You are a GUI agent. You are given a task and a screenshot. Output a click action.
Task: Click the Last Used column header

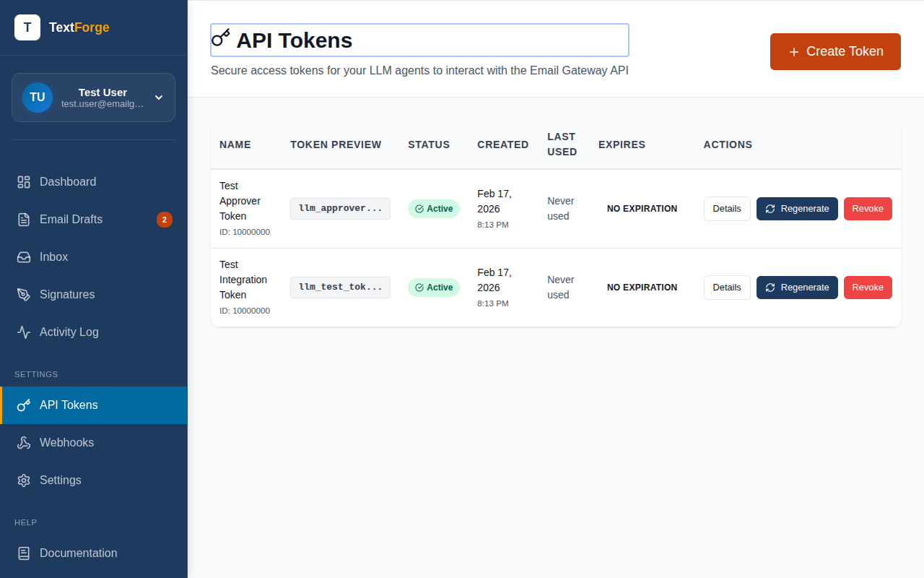point(562,144)
